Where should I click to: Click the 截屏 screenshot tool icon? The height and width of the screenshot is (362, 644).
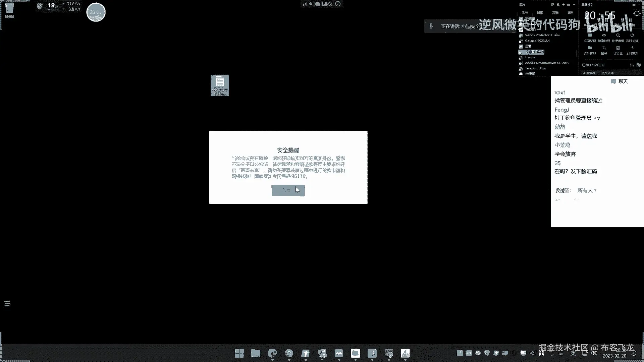[604, 48]
